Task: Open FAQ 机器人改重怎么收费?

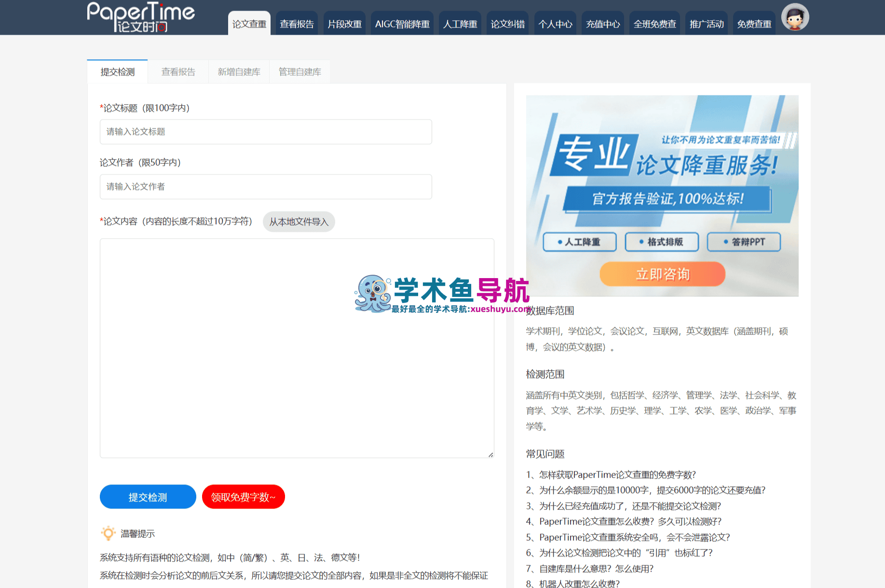Action: pos(573,584)
